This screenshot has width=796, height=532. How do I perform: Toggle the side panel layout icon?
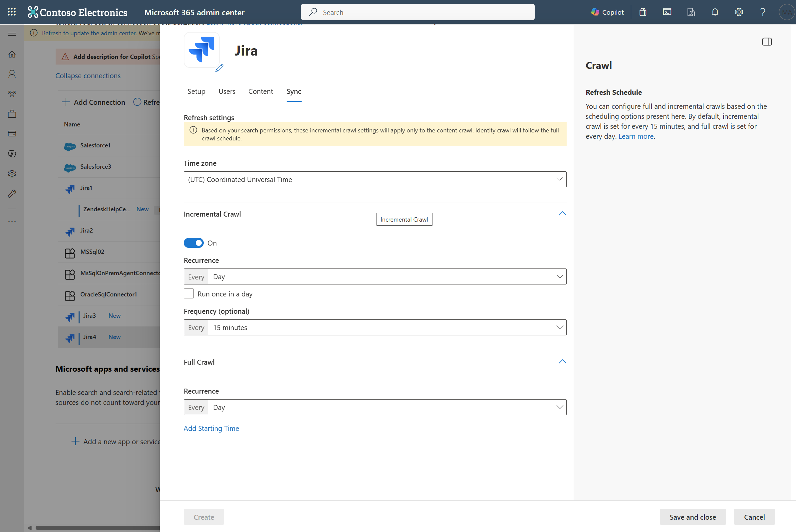tap(767, 42)
